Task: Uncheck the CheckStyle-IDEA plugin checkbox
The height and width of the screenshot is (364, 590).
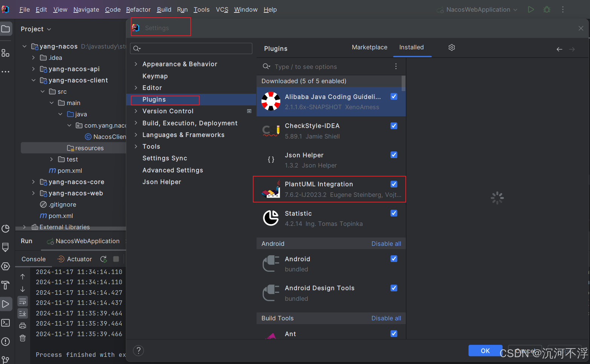Action: 394,126
